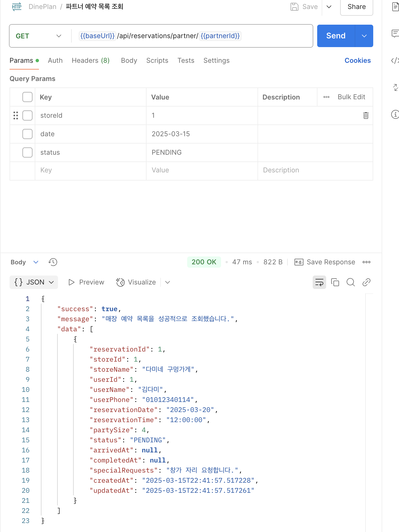
Task: Open the info icon in right sidebar
Action: click(x=395, y=114)
